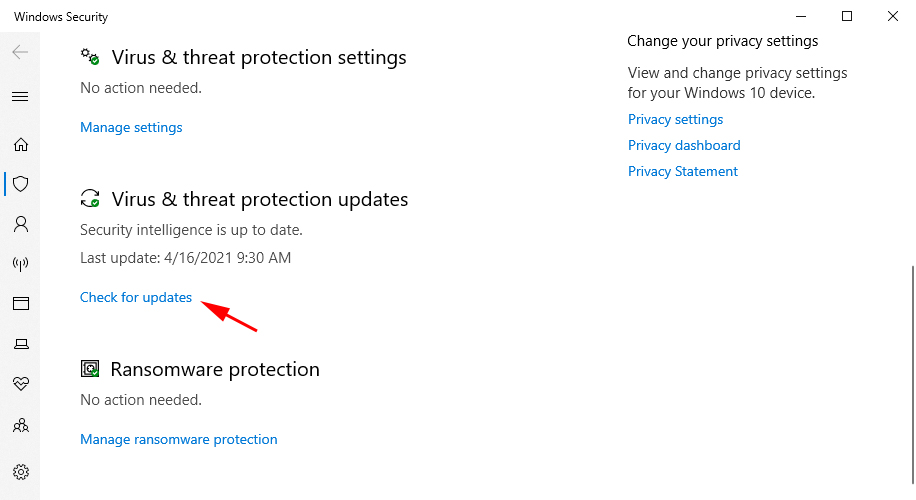Image resolution: width=916 pixels, height=500 pixels.
Task: Open Privacy Statement link
Action: click(683, 171)
